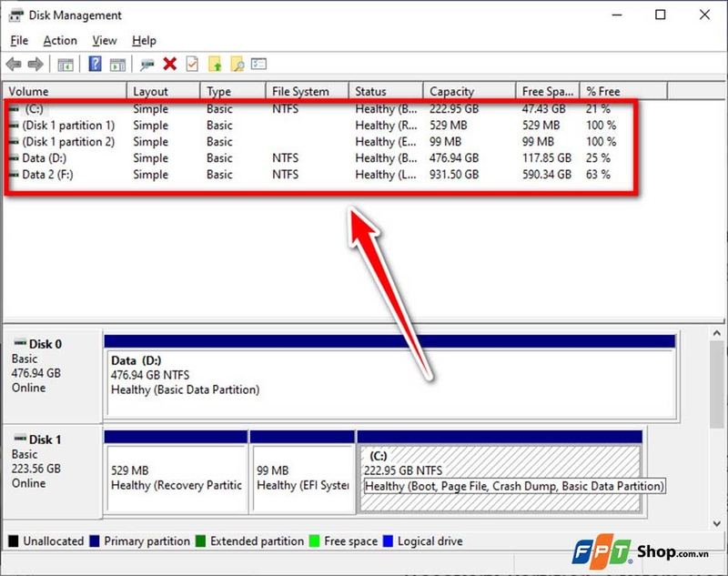Image resolution: width=728 pixels, height=576 pixels.
Task: Select the (Disk 1 partition 1) row
Action: click(320, 126)
